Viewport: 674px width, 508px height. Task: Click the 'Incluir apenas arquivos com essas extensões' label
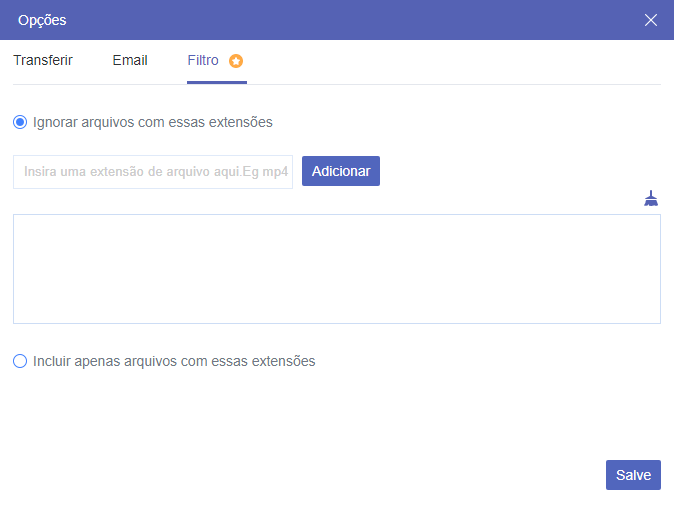pyautogui.click(x=174, y=361)
